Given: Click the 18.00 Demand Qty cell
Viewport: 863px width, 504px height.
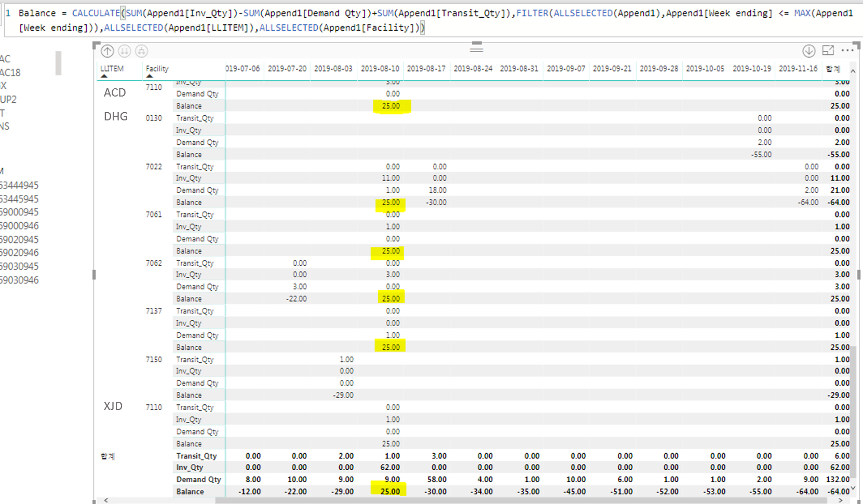Looking at the screenshot, I should [x=438, y=190].
